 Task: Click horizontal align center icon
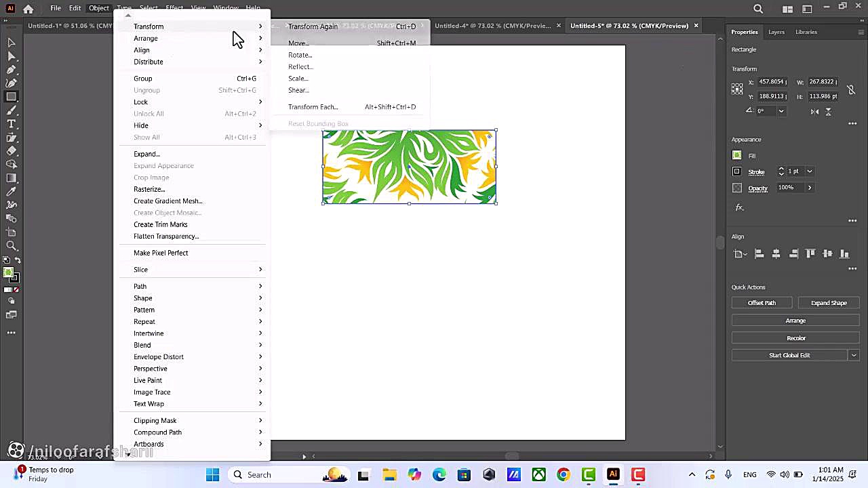pyautogui.click(x=776, y=253)
